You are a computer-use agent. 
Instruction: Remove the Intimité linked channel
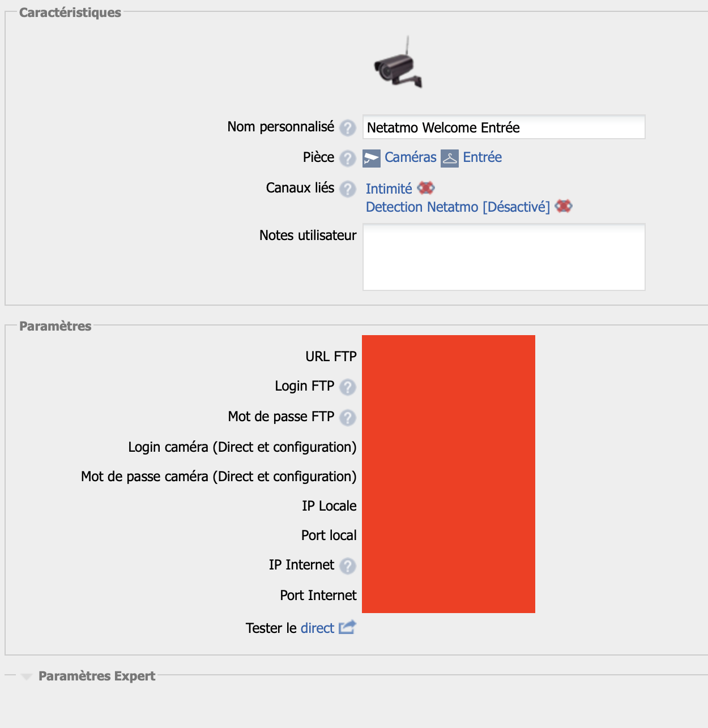pos(426,188)
